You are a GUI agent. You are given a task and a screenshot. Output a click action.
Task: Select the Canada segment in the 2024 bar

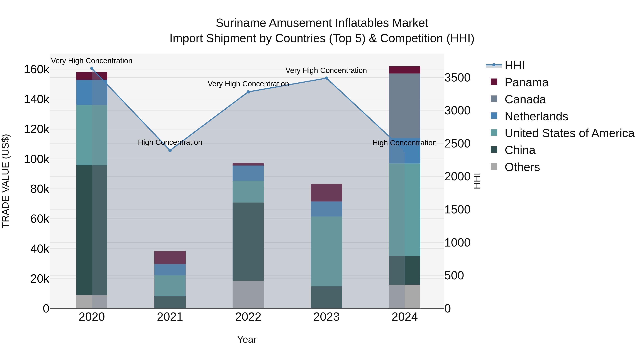[404, 106]
